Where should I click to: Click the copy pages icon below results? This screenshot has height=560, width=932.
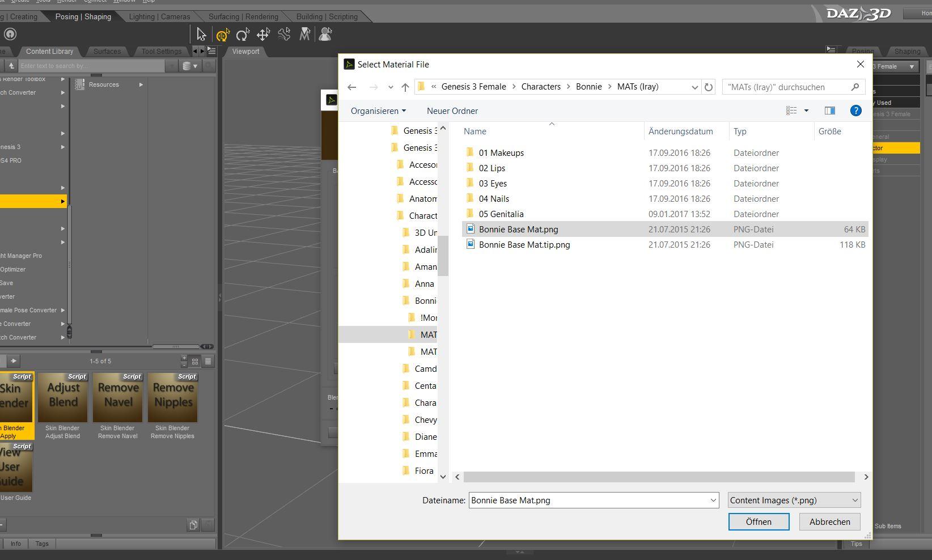coord(193,525)
